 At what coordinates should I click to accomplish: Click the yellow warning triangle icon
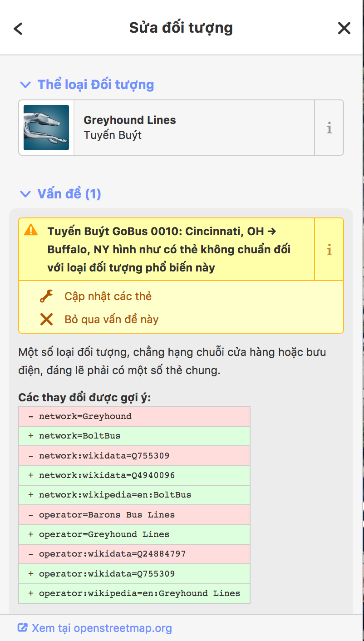point(31,230)
